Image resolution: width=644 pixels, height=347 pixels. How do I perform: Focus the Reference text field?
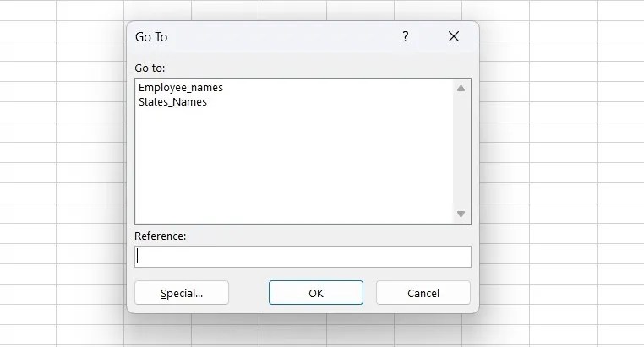point(303,256)
